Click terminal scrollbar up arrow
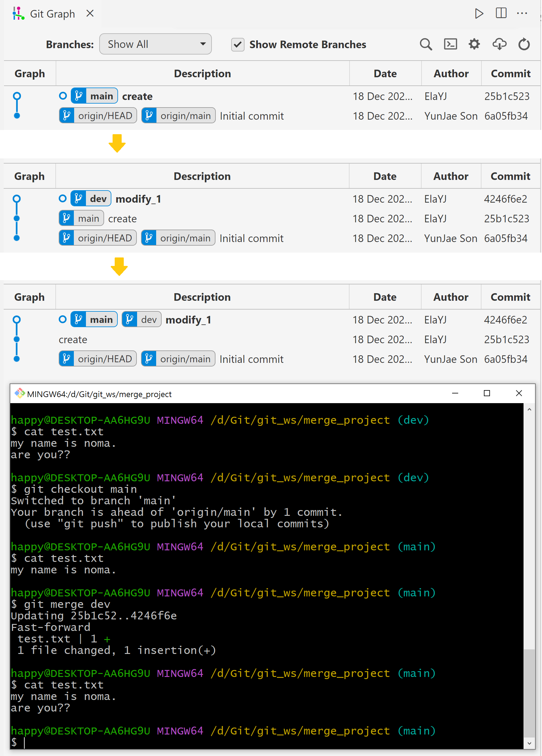 click(x=529, y=409)
